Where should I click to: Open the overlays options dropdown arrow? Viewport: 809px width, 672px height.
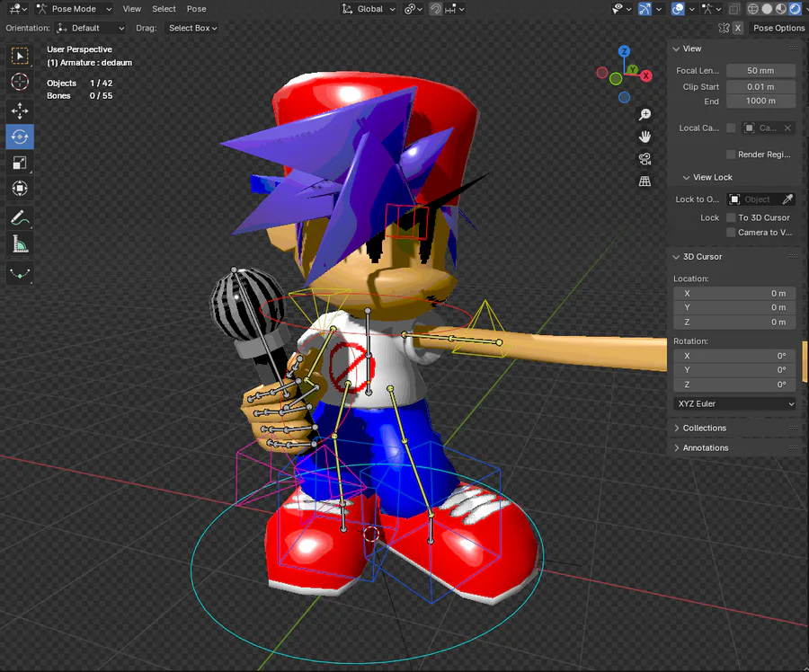[692, 9]
